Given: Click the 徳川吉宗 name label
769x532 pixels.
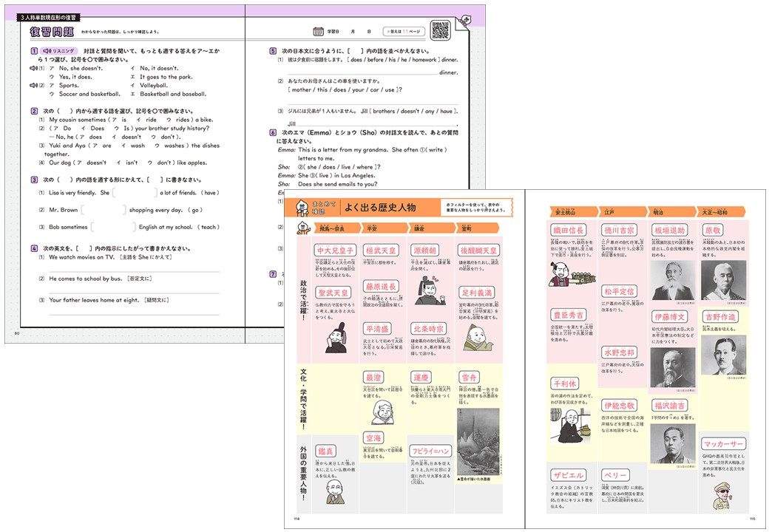Looking at the screenshot, I should point(619,231).
